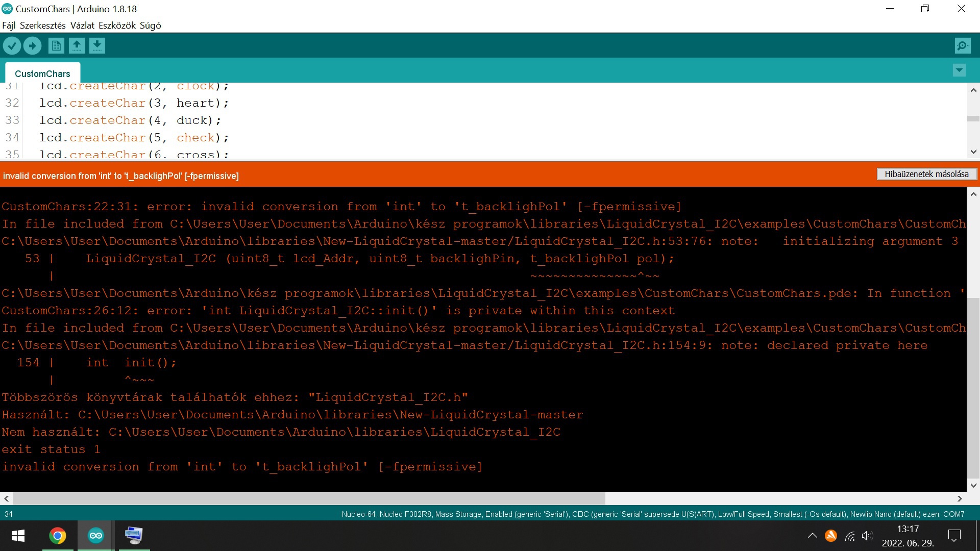This screenshot has height=551, width=980.
Task: Open the Fájl menu
Action: click(9, 26)
